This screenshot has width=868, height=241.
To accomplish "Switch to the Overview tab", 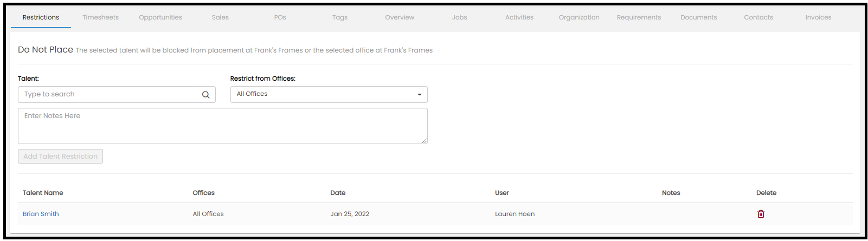I will 400,17.
